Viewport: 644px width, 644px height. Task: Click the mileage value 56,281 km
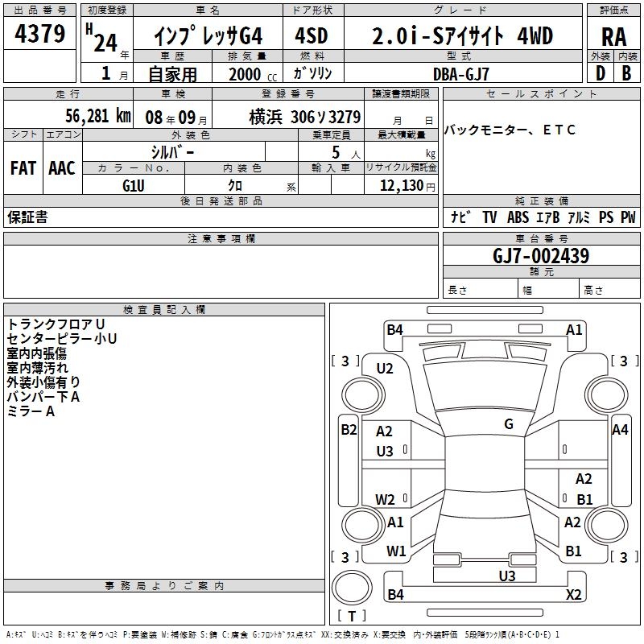(x=97, y=115)
